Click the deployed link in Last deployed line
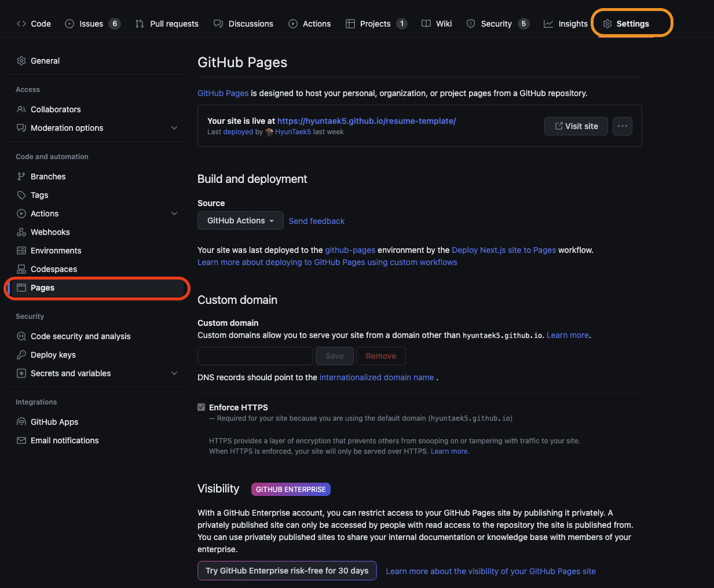 tap(239, 132)
